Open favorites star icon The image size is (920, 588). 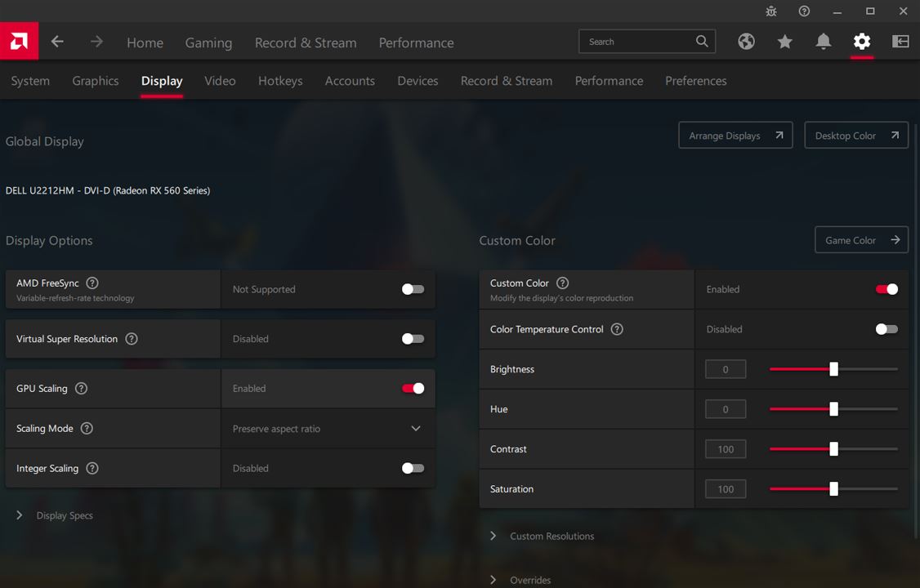784,42
